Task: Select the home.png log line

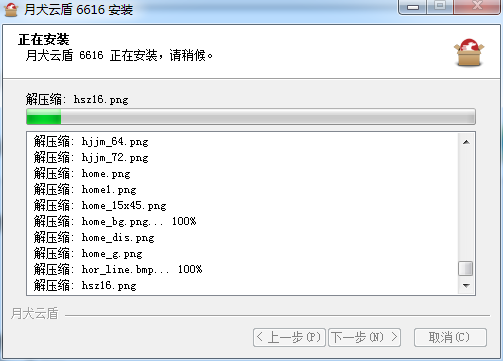Action: click(82, 174)
